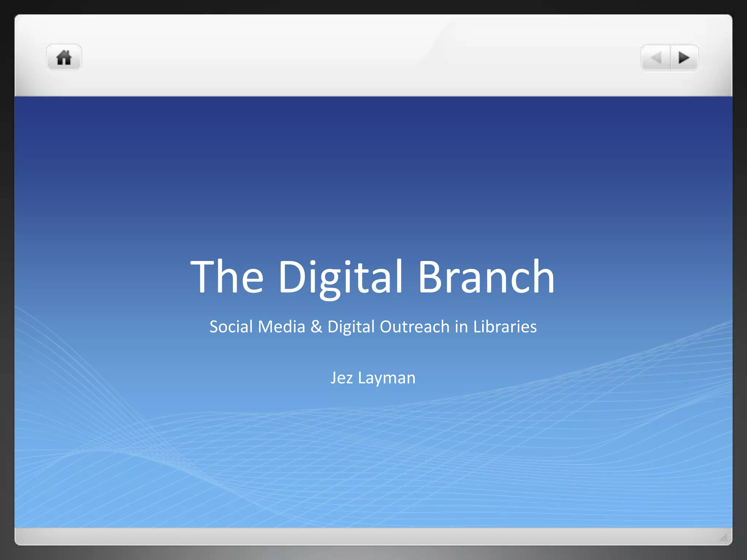The image size is (747, 560).
Task: Click the word 'The' in the title
Action: [227, 276]
